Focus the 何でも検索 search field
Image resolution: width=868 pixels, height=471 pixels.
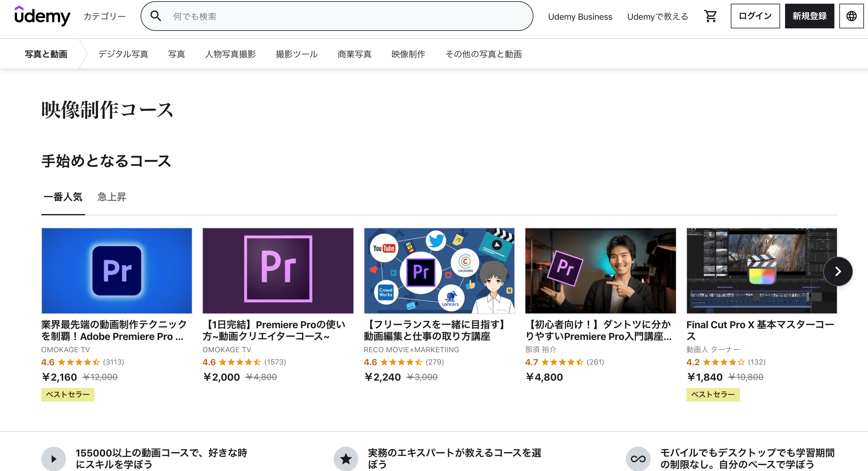(337, 16)
